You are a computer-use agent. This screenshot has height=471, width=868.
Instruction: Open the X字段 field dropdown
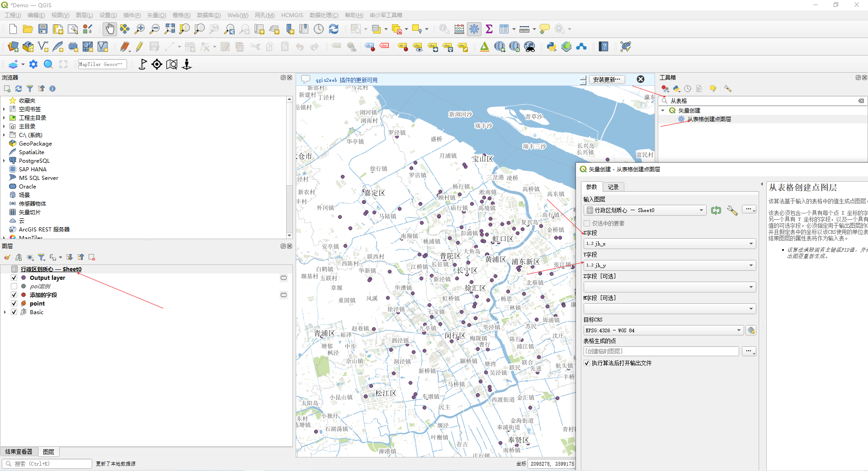[x=670, y=244]
